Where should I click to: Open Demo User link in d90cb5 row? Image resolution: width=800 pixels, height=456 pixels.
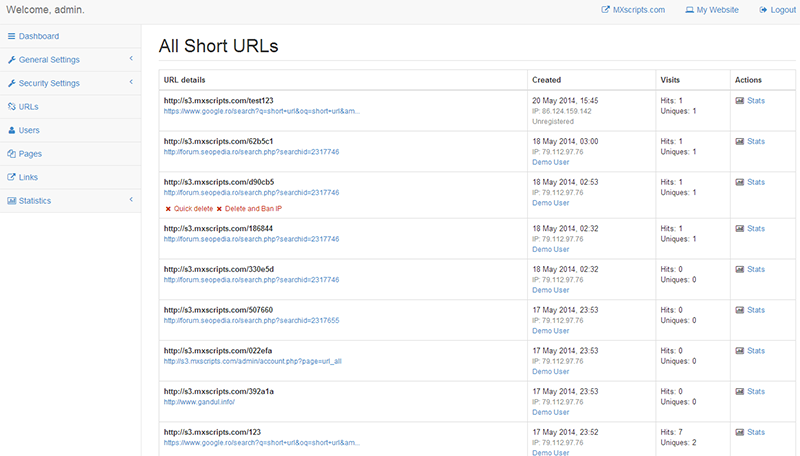tap(551, 203)
